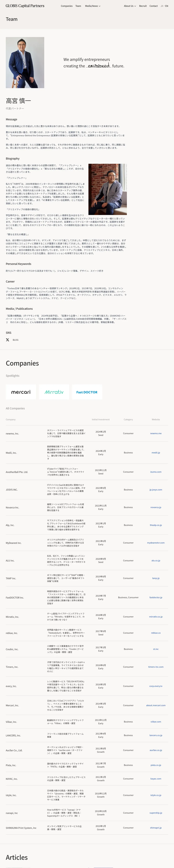Screen dimensions: 174x868
Task: Visit the supership.jp website link
Action: (x=156, y=813)
